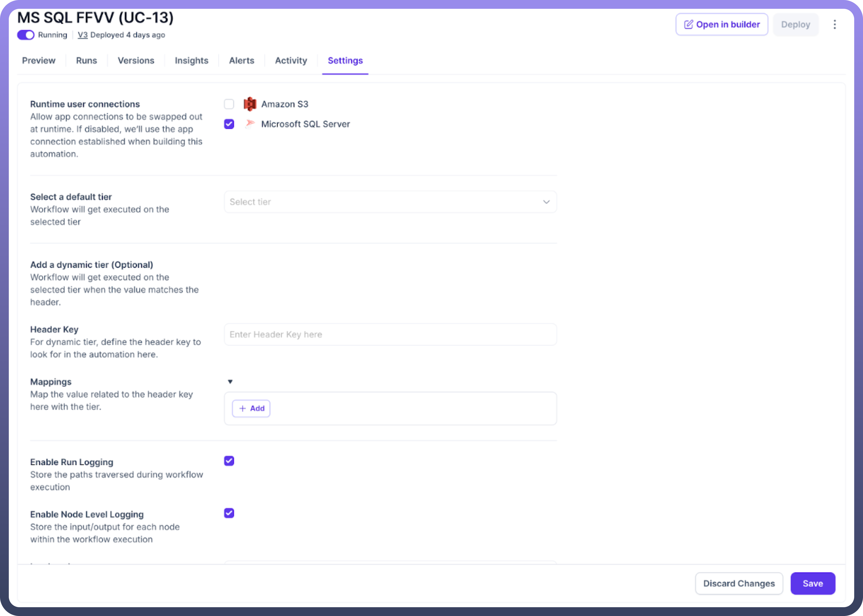Enable the Amazon S3 runtime connection checkbox
Screen dimensions: 863x616
(x=229, y=104)
